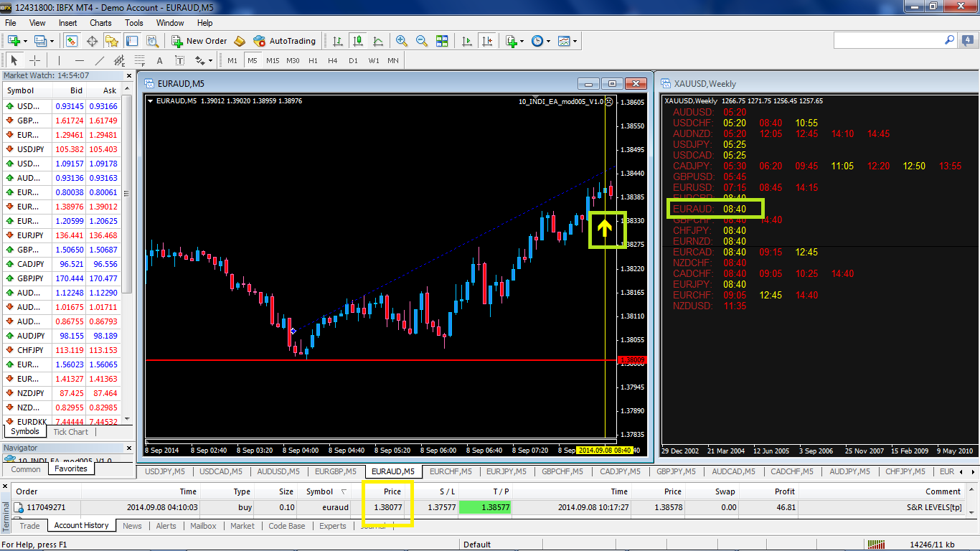Screen dimensions: 980x551
Task: Switch the chart to Candlesticks mode
Action: pos(358,41)
